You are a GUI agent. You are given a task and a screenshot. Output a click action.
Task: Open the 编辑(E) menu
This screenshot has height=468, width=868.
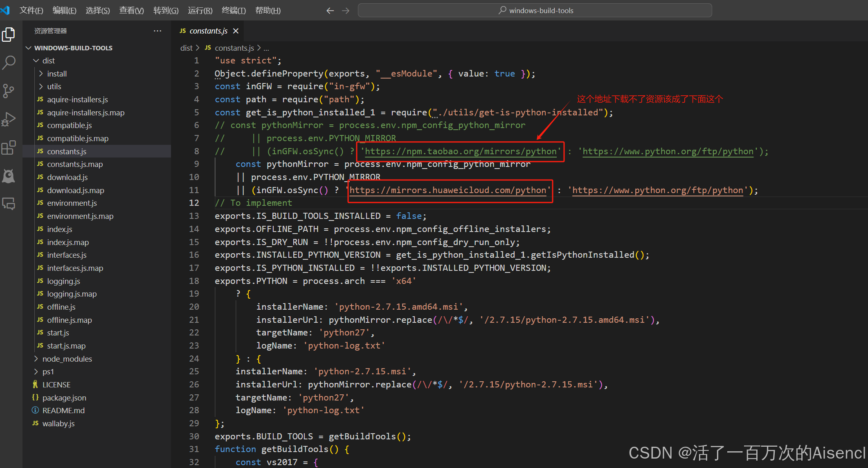click(64, 11)
